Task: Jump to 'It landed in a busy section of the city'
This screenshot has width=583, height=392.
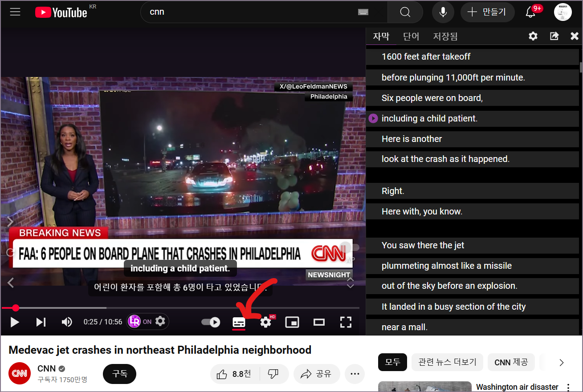Action: [x=473, y=307]
